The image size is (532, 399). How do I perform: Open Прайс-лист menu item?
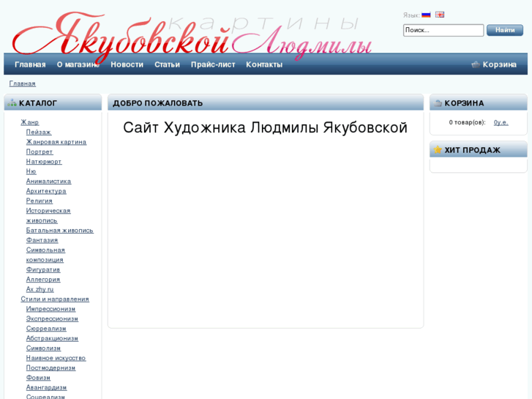click(213, 64)
